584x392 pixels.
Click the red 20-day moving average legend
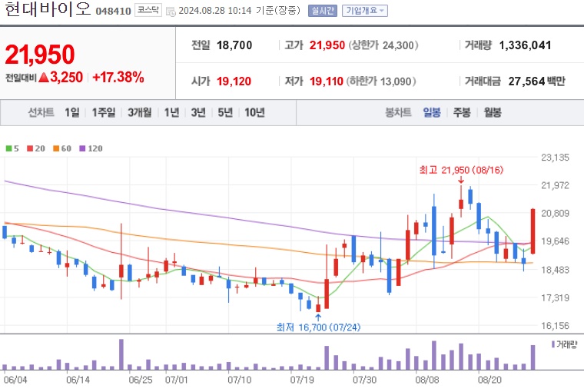(x=36, y=148)
